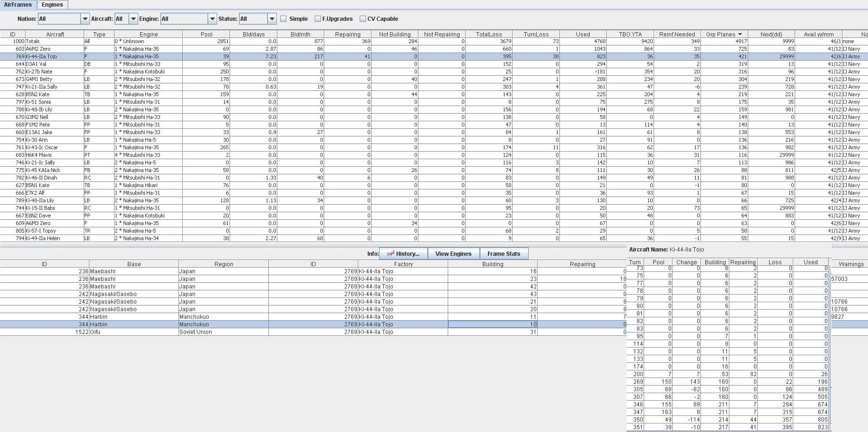The height and width of the screenshot is (432, 868).
Task: Click the Bld/mth column header
Action: pos(301,34)
